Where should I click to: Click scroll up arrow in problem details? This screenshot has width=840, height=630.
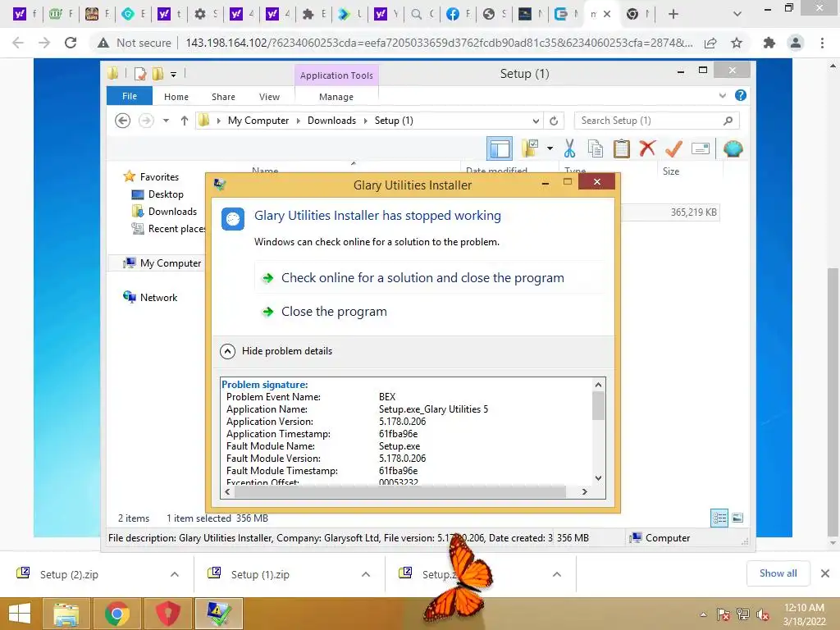(x=598, y=385)
